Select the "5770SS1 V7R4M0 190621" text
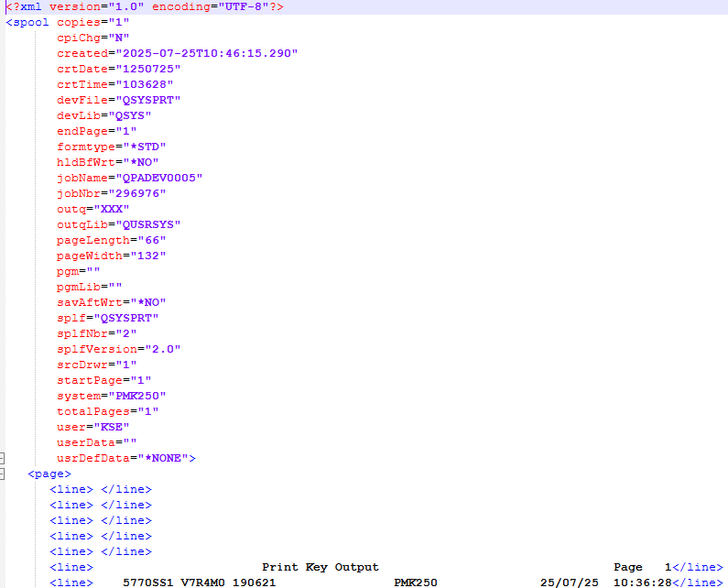 click(x=200, y=583)
